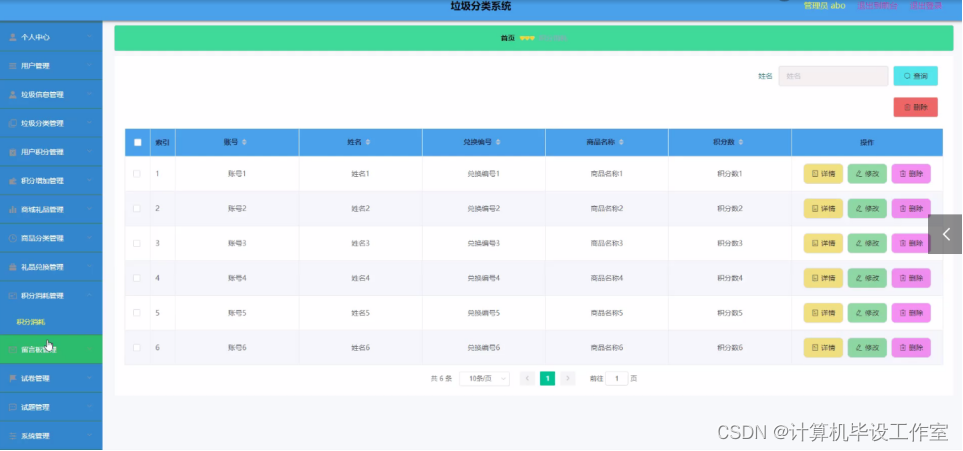
Task: Open the 礼品兑换管理 menu label
Action: click(42, 267)
